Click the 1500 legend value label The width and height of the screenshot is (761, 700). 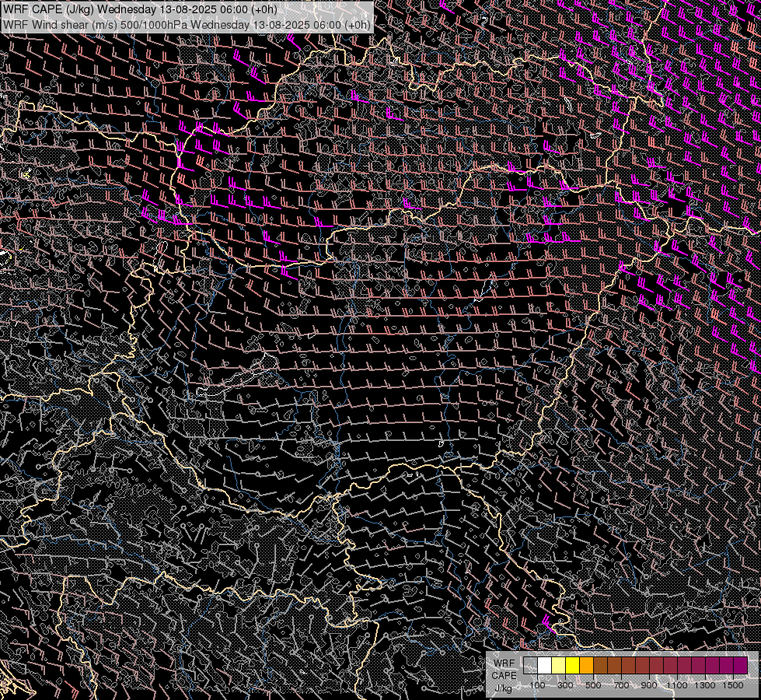coord(733,685)
